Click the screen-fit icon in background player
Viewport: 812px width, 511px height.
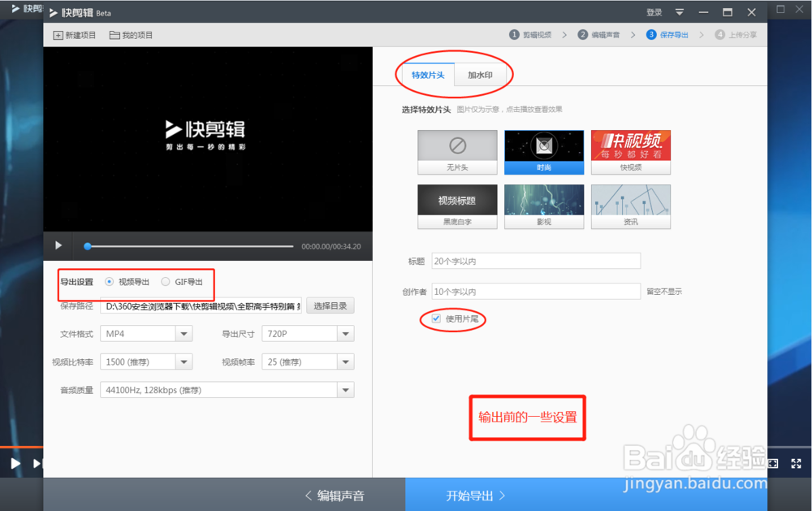(x=773, y=463)
